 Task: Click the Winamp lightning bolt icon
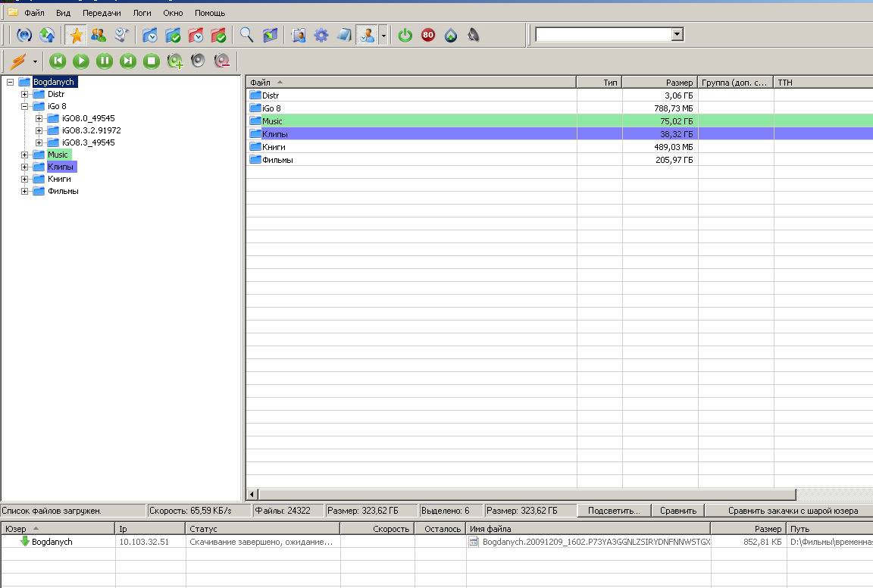tap(17, 61)
